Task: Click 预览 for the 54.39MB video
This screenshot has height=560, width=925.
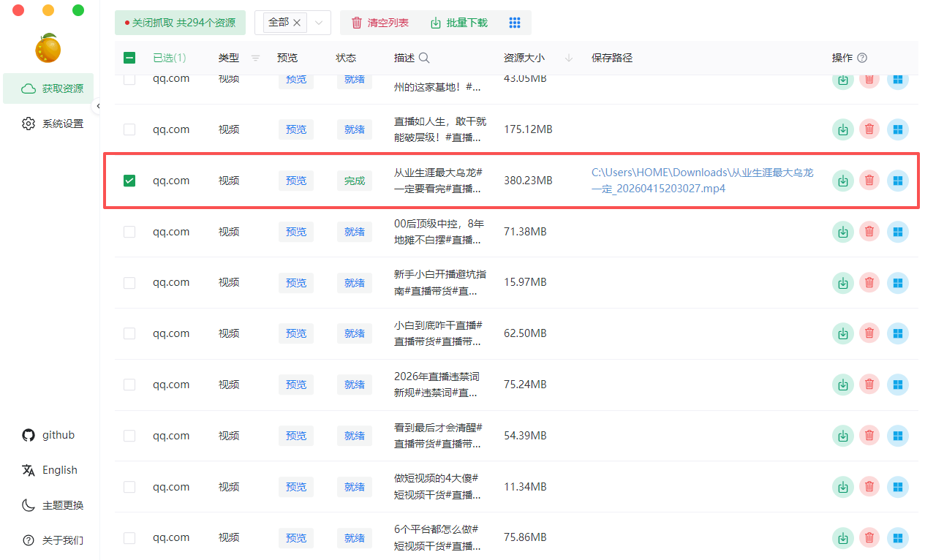Action: coord(296,436)
